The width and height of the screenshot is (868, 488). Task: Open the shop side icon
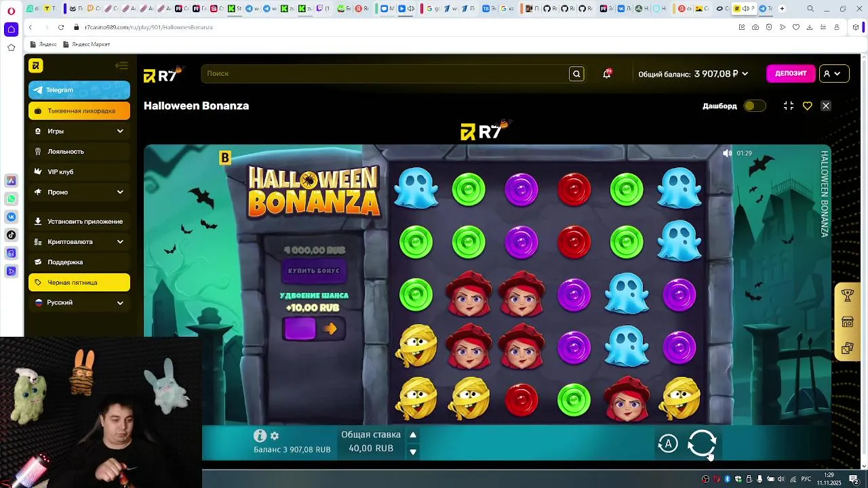pos(848,322)
